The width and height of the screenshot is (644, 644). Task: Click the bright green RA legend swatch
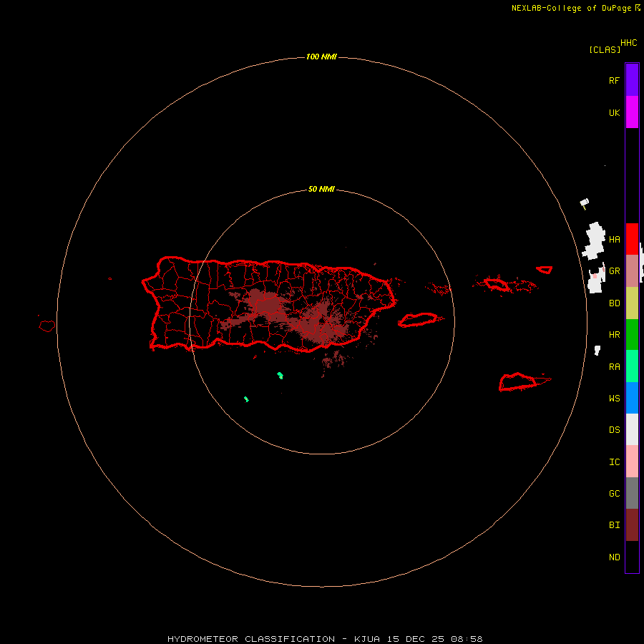coord(632,366)
